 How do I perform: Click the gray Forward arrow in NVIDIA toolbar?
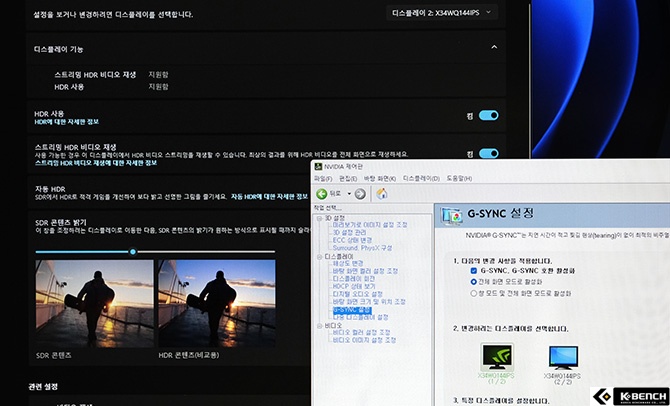pyautogui.click(x=360, y=194)
